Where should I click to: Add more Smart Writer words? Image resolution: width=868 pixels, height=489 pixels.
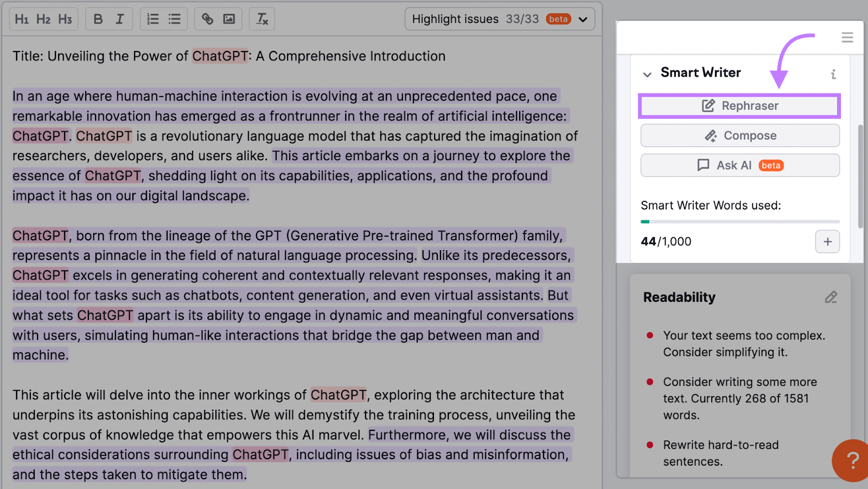(827, 242)
